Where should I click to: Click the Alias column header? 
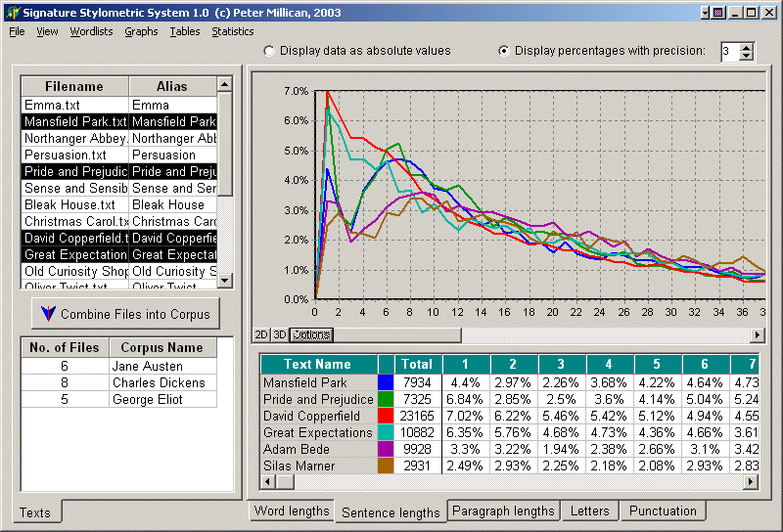[x=172, y=86]
